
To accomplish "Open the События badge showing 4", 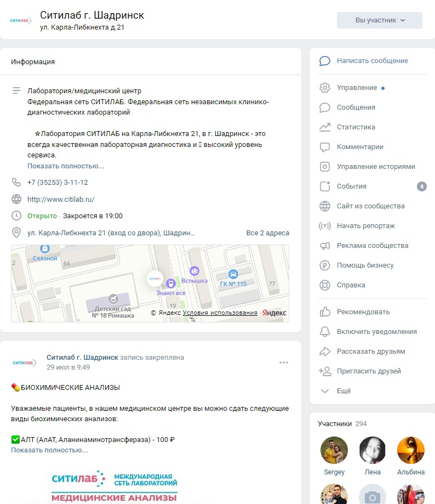I will [421, 186].
